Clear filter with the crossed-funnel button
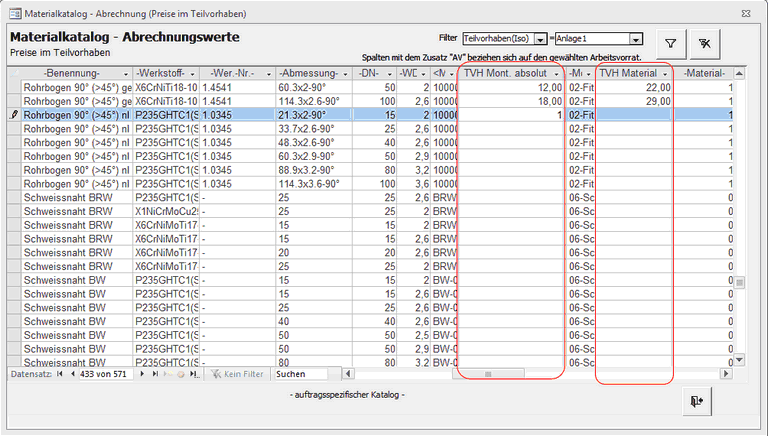This screenshot has width=768, height=436. 705,44
